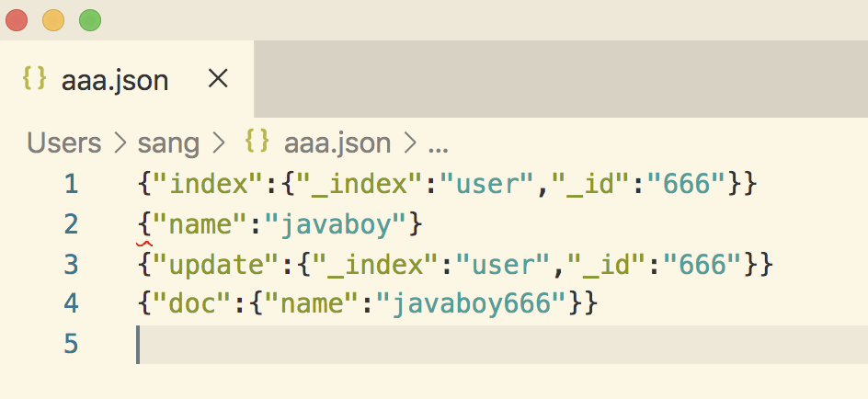Click the JSON file icon in breadcrumb
This screenshot has width=868, height=399.
(x=257, y=142)
